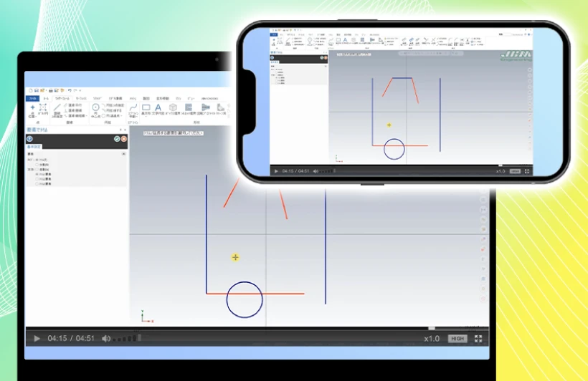Open the blue File ribbon tab
Image resolution: width=588 pixels, height=381 pixels.
[x=32, y=97]
